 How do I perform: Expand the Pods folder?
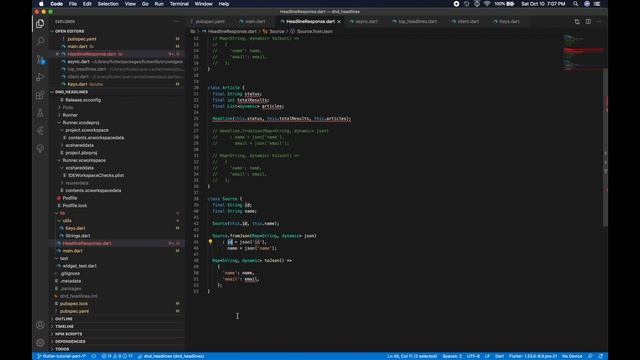coord(68,107)
